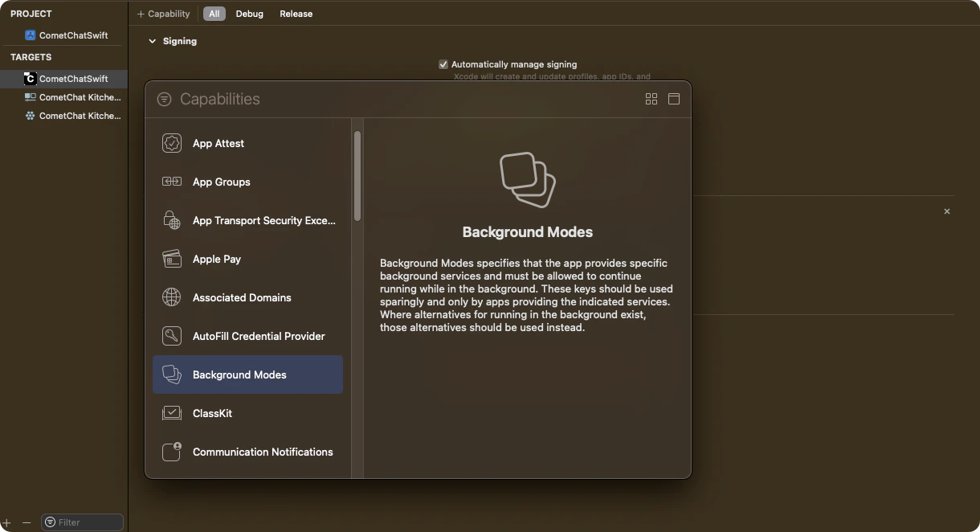The image size is (980, 532).
Task: Click the Background Modes list row icon
Action: (x=172, y=374)
